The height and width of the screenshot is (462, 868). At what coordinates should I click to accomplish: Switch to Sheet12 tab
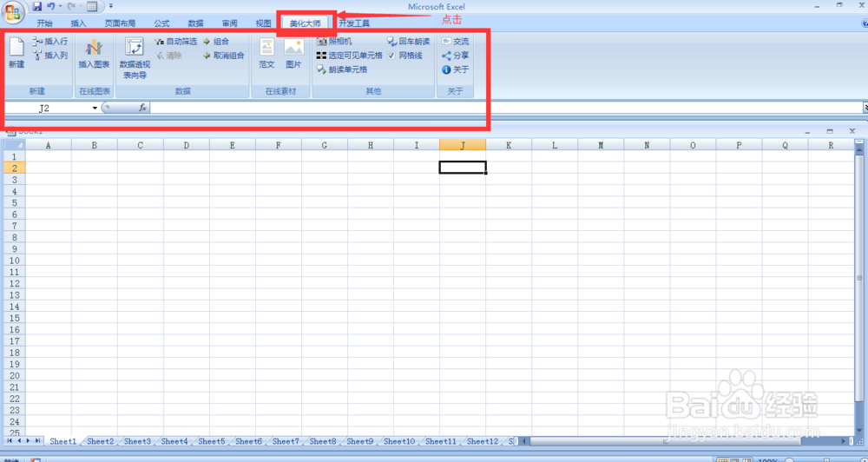[483, 441]
